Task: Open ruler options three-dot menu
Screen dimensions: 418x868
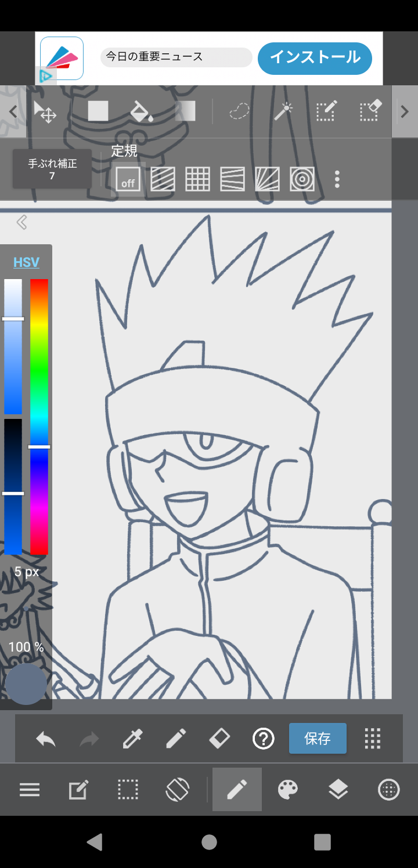Action: [x=337, y=179]
